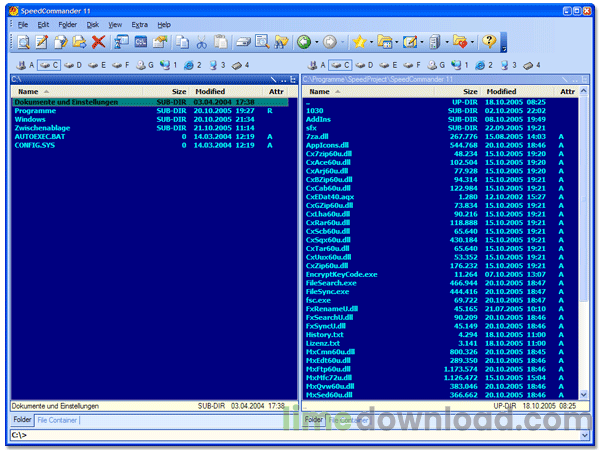The image size is (600, 450).
Task: Click the clipboard Copy icon
Action: point(183,42)
